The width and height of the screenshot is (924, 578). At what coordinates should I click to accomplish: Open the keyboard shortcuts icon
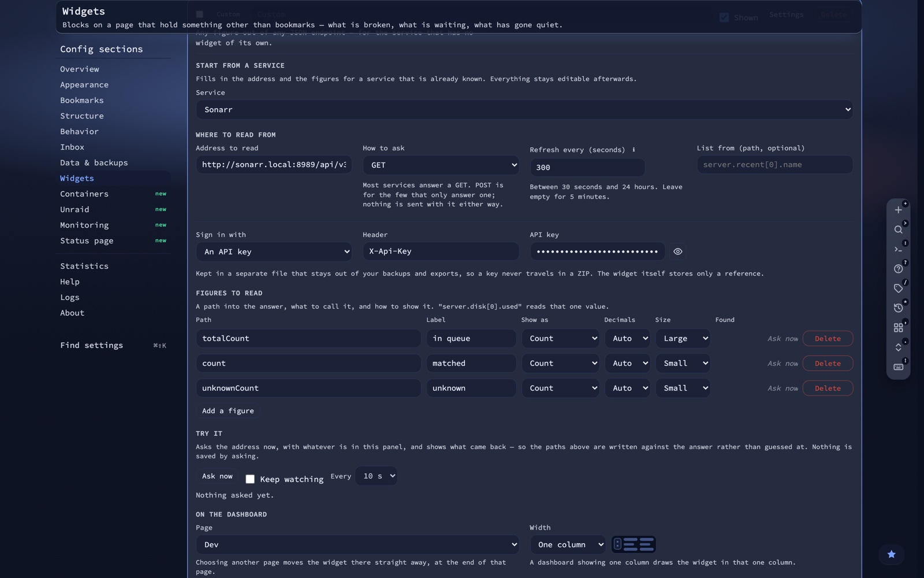[x=898, y=367]
